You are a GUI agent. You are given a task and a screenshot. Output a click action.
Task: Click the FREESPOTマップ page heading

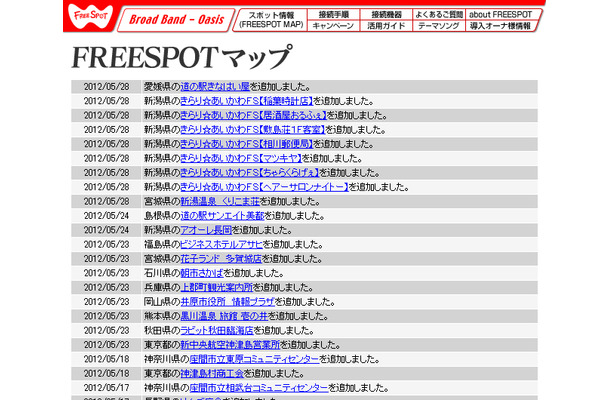(x=181, y=57)
